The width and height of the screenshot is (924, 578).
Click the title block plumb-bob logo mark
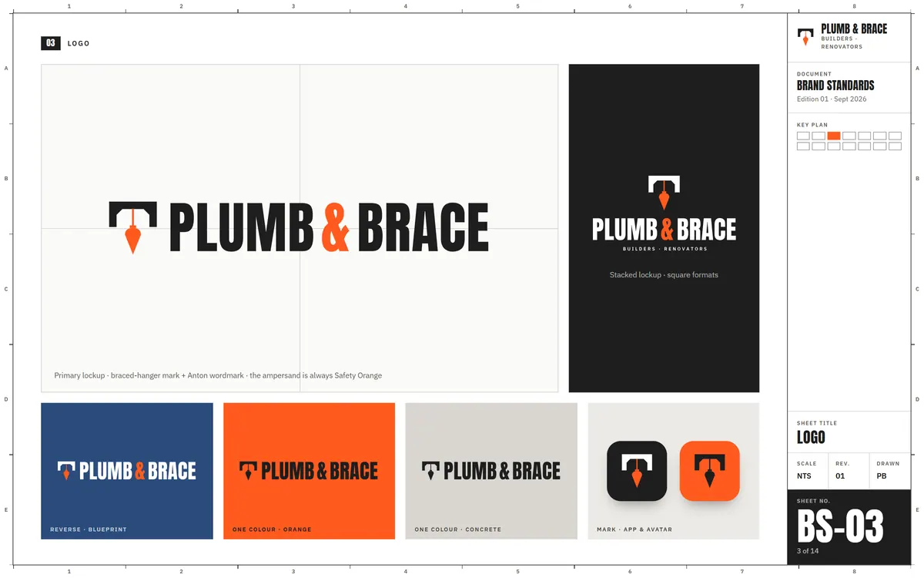click(805, 37)
